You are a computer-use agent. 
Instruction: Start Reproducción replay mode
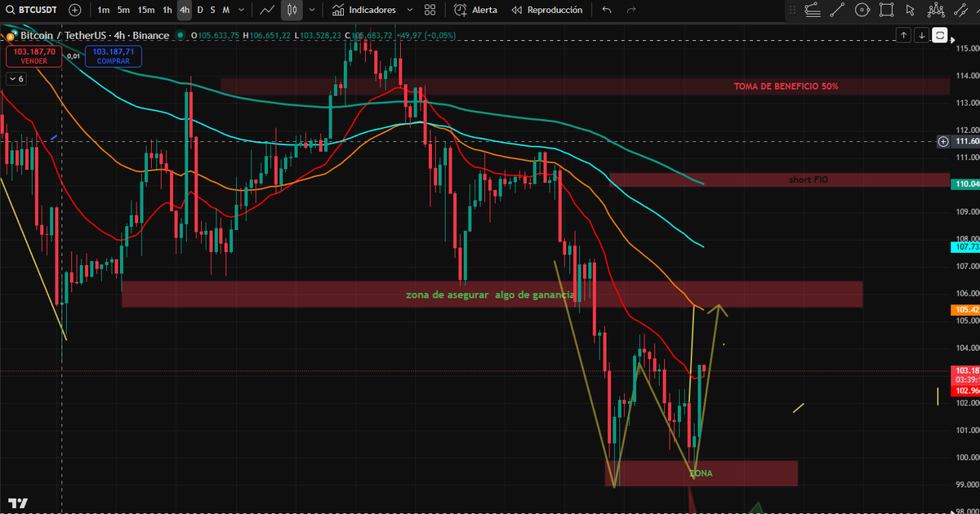(546, 10)
